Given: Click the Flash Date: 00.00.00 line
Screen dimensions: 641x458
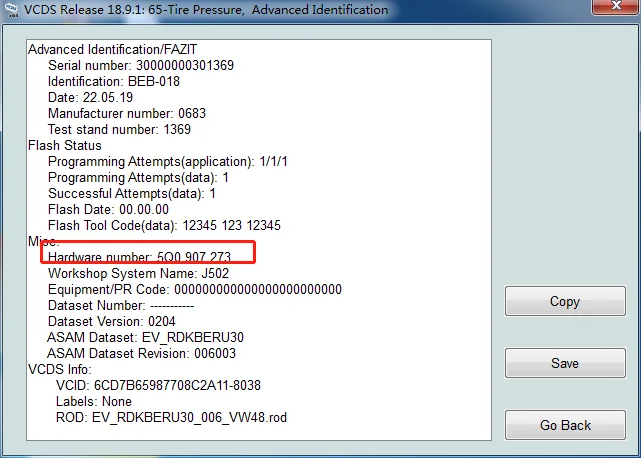Looking at the screenshot, I should coord(108,209).
